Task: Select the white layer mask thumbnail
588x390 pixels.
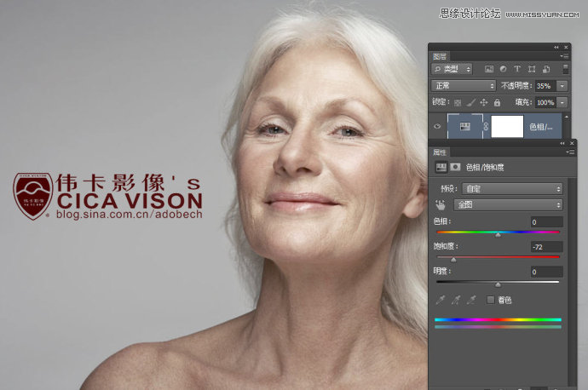Action: [x=507, y=126]
